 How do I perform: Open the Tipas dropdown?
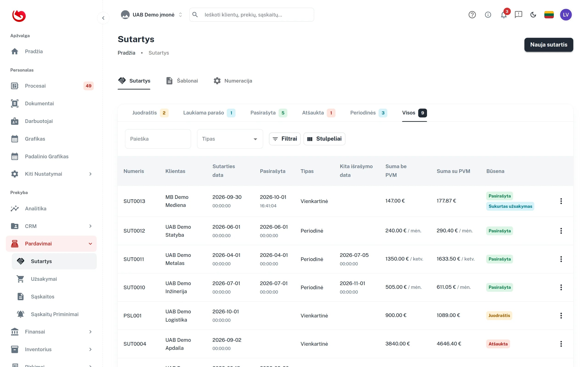click(x=230, y=139)
